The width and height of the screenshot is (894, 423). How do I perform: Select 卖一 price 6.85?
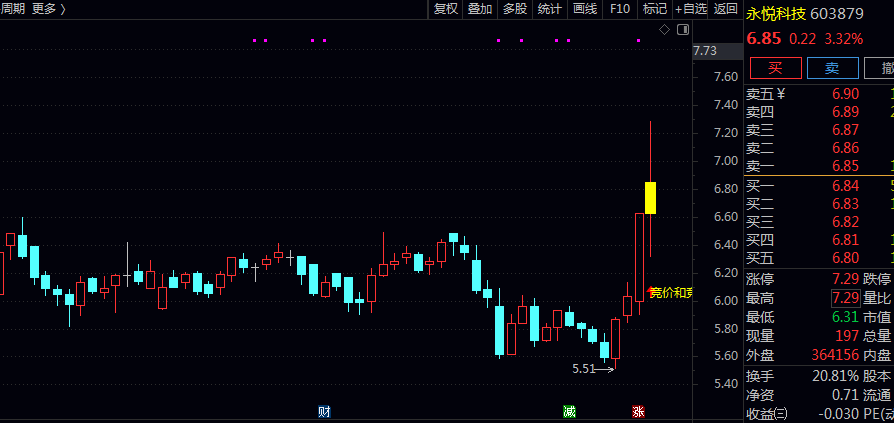click(845, 166)
